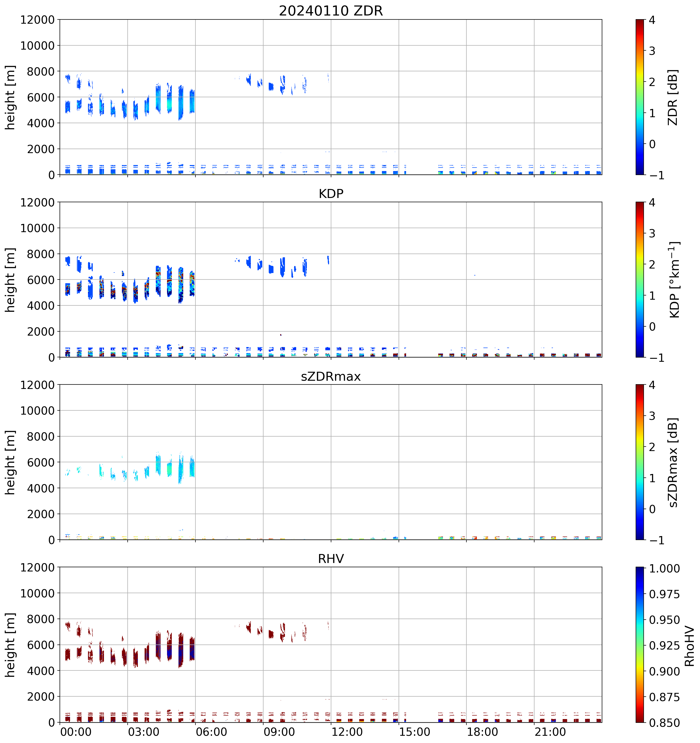Click the 09:00 time axis label
Screen dimensions: 700x743
(x=279, y=732)
